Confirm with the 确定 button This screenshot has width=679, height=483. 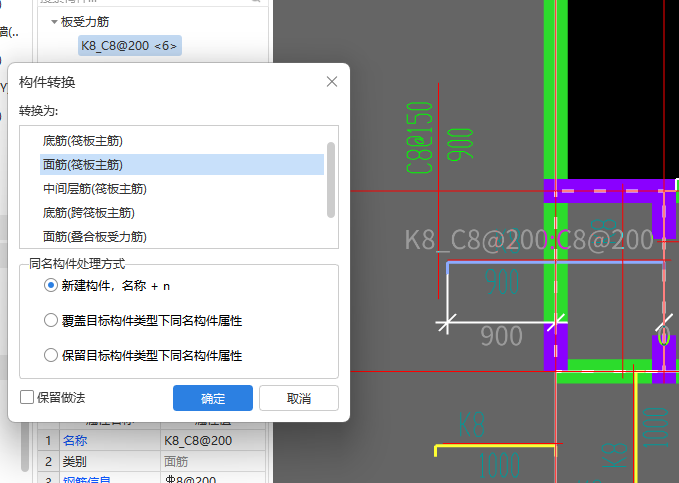tap(213, 398)
